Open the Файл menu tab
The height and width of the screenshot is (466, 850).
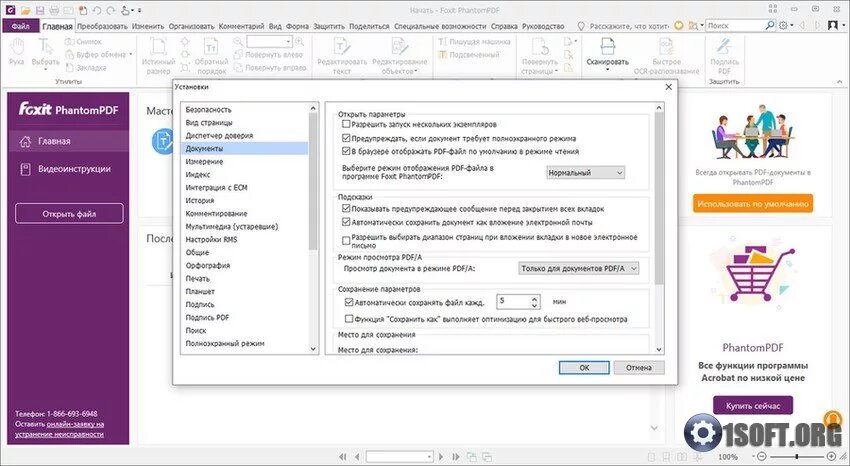(x=21, y=26)
